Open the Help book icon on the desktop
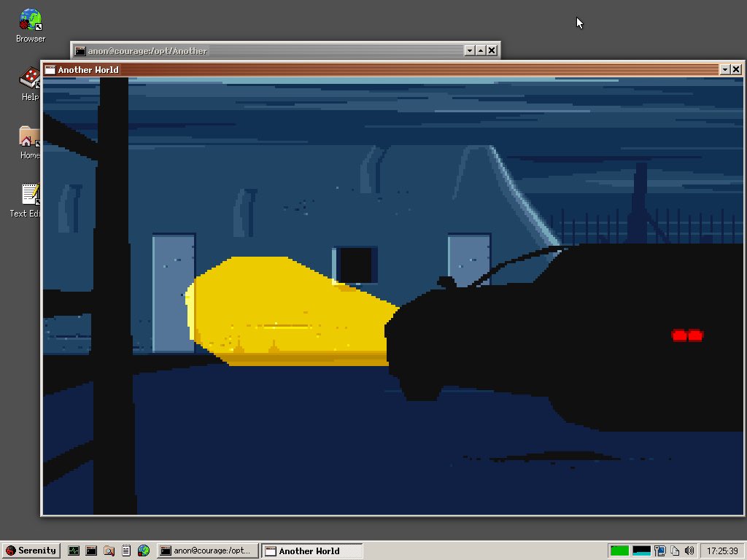747x560 pixels. coord(29,77)
